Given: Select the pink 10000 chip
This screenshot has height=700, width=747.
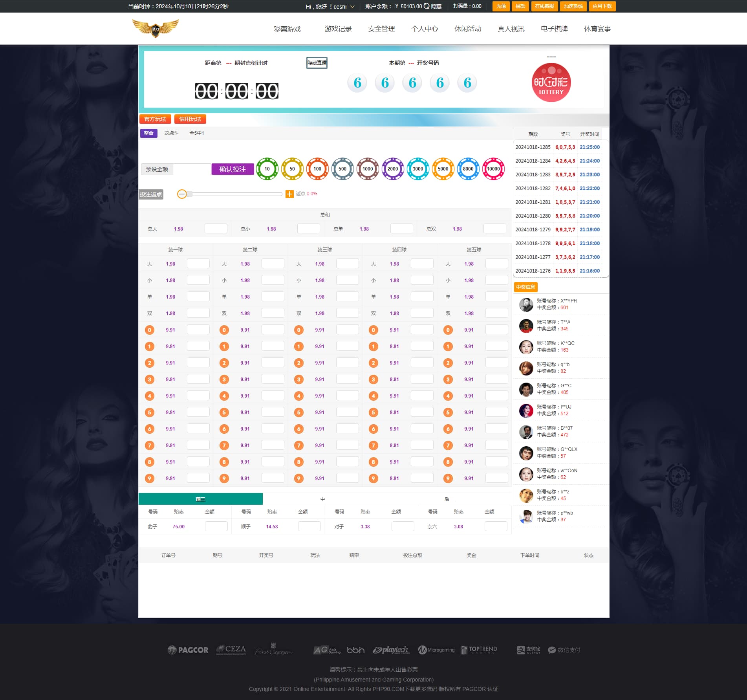Looking at the screenshot, I should 493,169.
